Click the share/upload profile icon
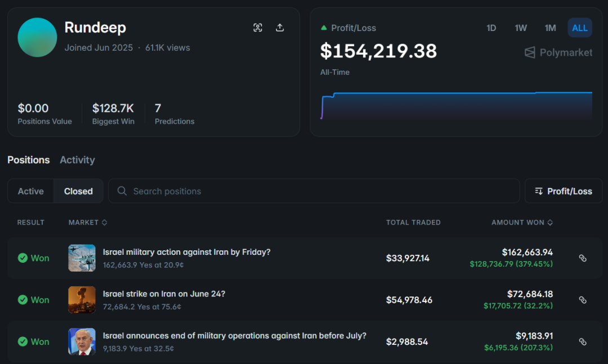The image size is (608, 364). pyautogui.click(x=280, y=28)
